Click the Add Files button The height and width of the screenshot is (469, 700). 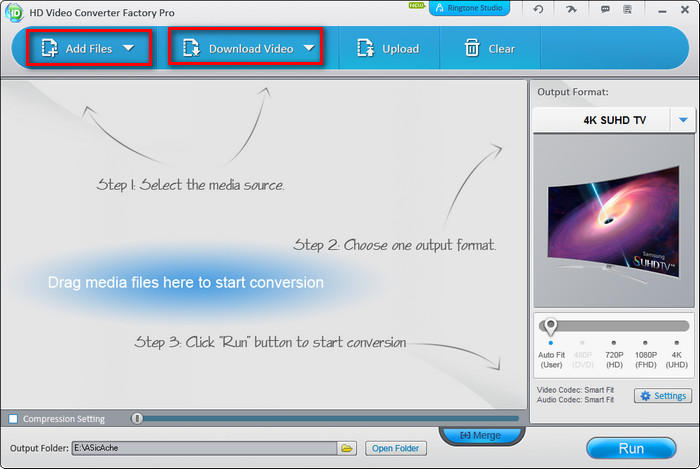click(77, 48)
